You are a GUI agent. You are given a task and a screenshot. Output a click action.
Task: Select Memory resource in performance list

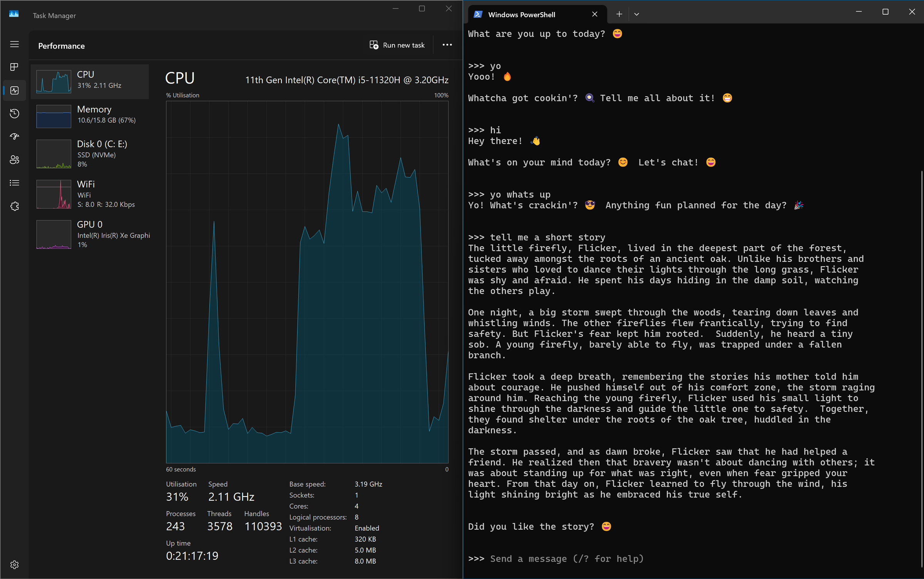click(90, 116)
